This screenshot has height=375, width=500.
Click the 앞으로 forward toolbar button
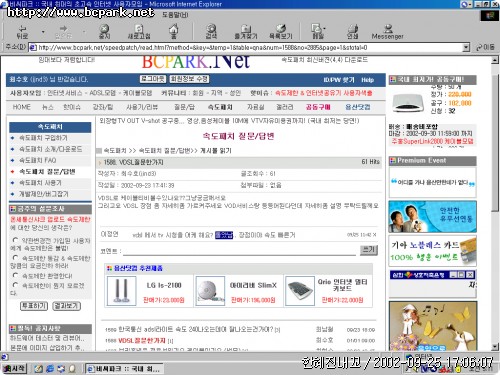click(x=63, y=32)
